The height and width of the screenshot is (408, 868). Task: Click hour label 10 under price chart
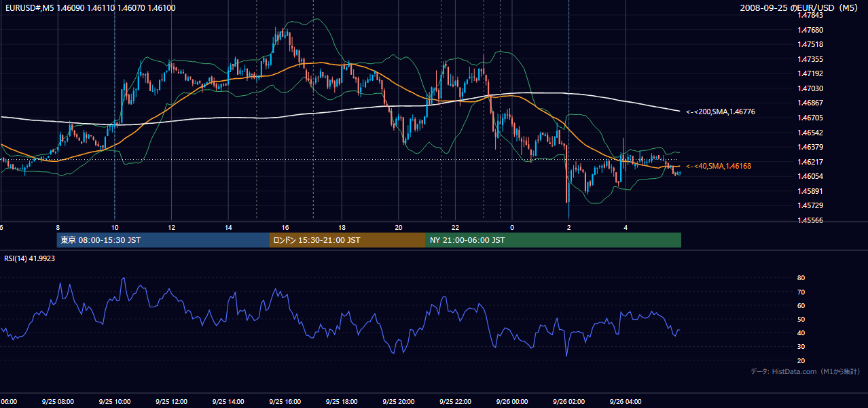[115, 227]
